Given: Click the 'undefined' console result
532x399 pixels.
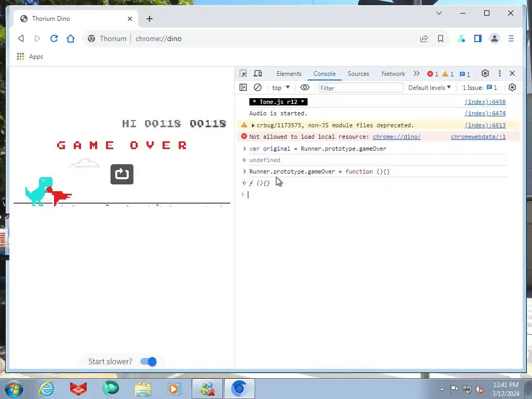Looking at the screenshot, I should point(264,160).
